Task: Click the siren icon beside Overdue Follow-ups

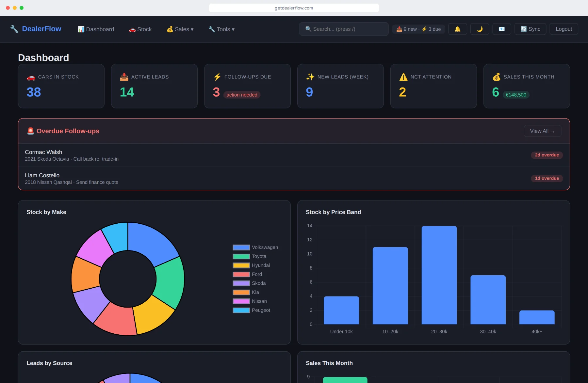Action: (31, 131)
